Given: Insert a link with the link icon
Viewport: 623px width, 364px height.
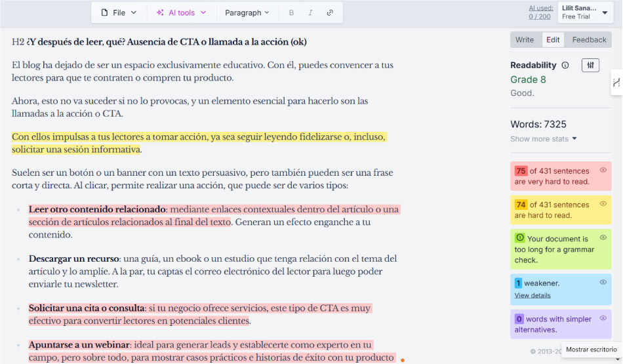Looking at the screenshot, I should pyautogui.click(x=330, y=12).
